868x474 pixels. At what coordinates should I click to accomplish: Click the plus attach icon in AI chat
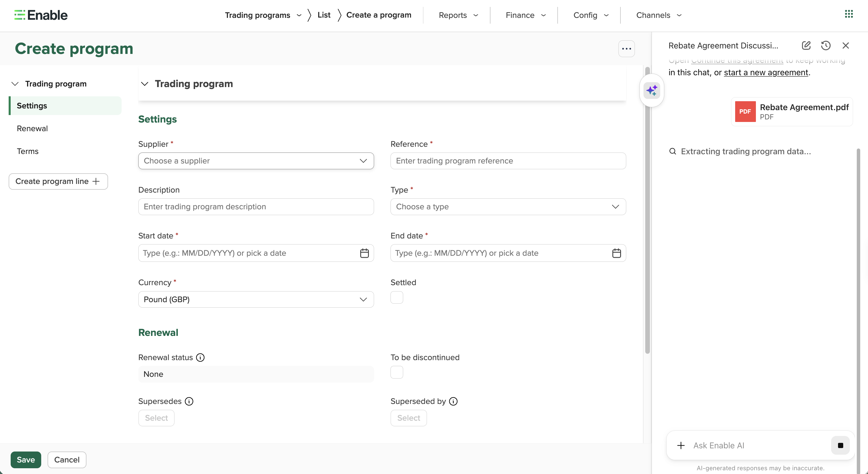coord(681,445)
